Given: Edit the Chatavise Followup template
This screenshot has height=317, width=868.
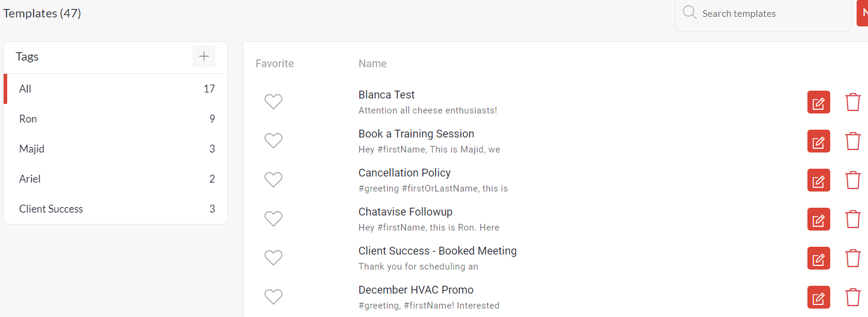Looking at the screenshot, I should coord(818,220).
